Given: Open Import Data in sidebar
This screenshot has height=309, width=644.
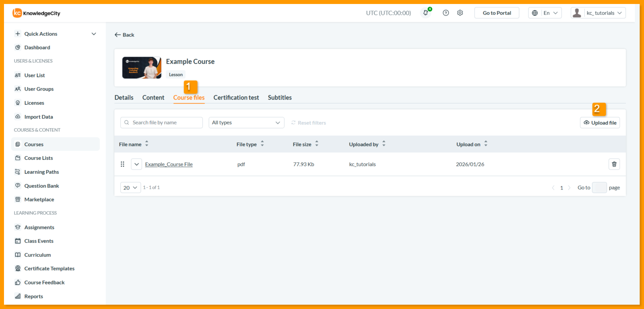Looking at the screenshot, I should tap(39, 117).
